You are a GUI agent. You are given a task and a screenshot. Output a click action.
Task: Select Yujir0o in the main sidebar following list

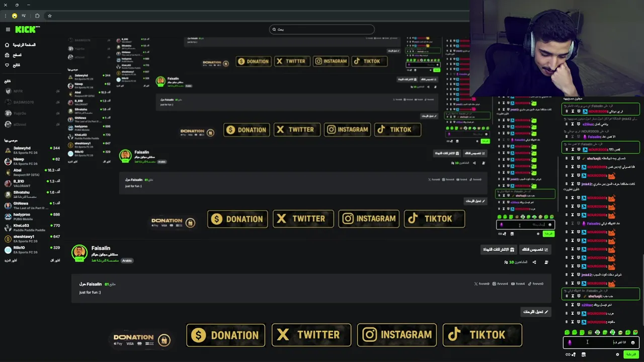click(x=32, y=113)
